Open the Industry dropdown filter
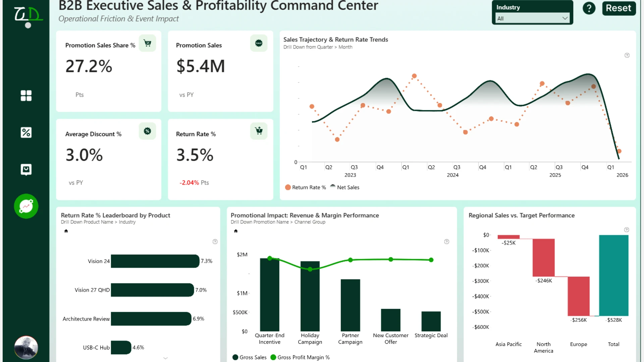 (x=532, y=18)
